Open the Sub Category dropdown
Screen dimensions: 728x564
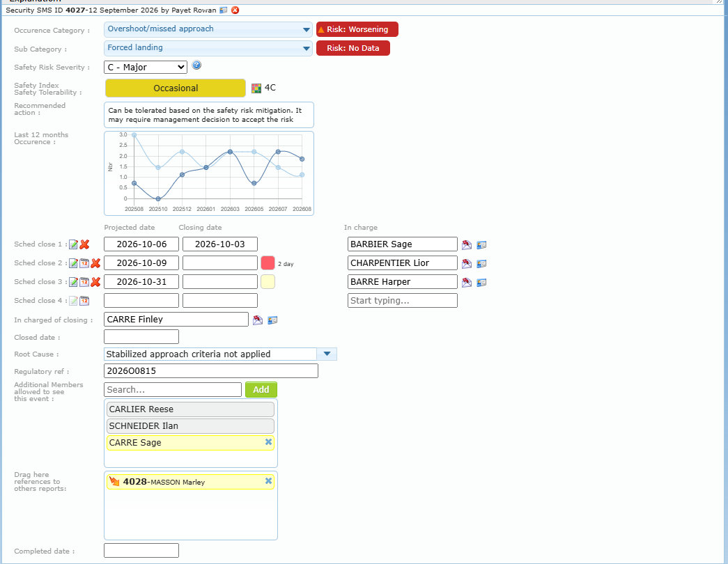[208, 48]
